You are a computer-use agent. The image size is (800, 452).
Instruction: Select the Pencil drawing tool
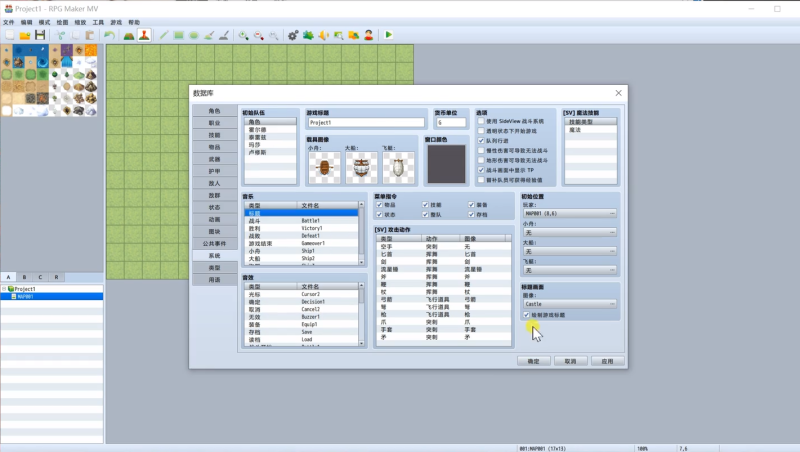tap(164, 35)
